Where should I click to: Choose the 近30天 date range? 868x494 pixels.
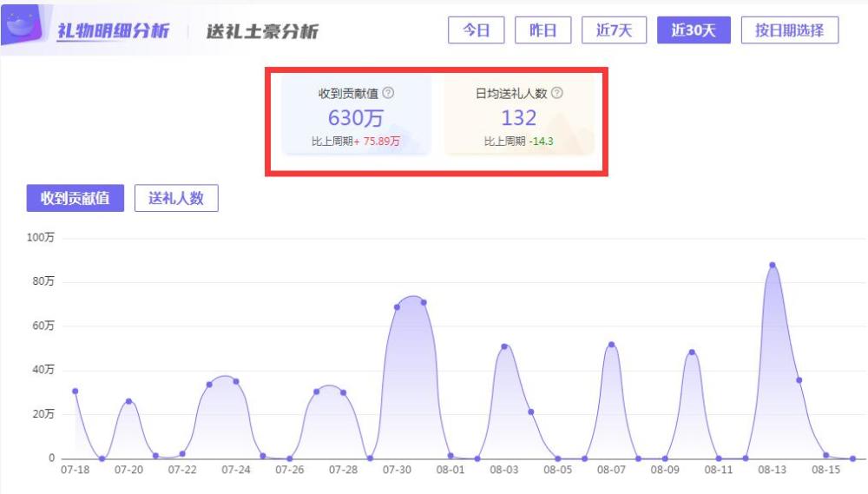click(x=694, y=30)
